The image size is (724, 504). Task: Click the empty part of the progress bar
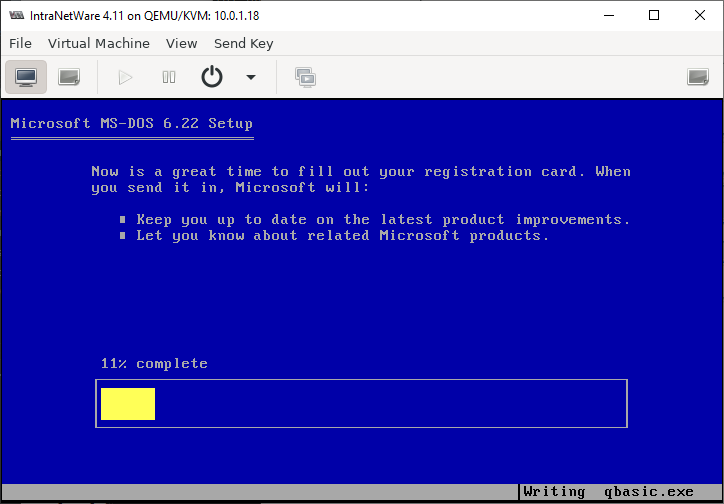tap(390, 404)
